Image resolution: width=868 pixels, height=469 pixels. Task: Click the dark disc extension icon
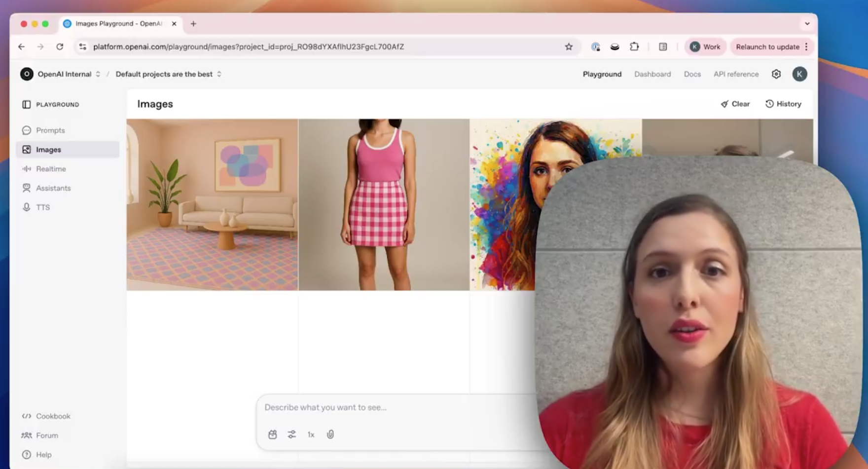(x=615, y=47)
